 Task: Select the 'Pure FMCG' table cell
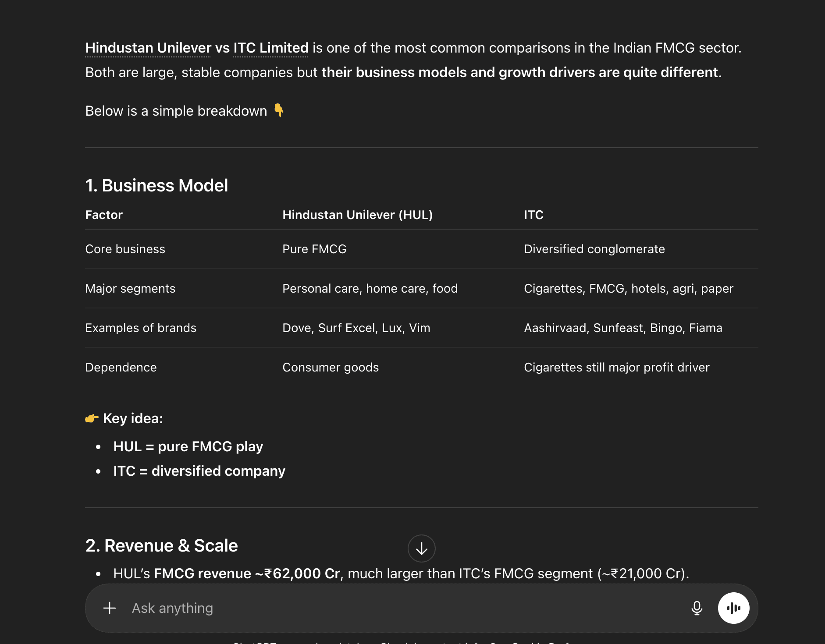pyautogui.click(x=314, y=249)
